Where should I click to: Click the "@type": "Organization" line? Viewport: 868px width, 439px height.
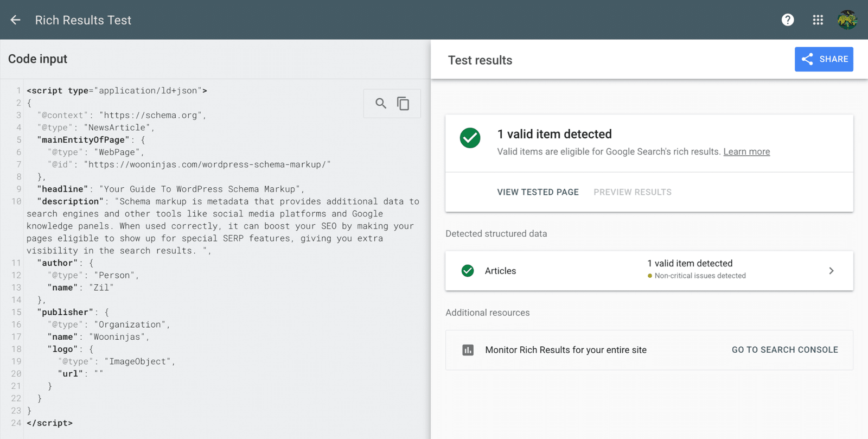[109, 325]
